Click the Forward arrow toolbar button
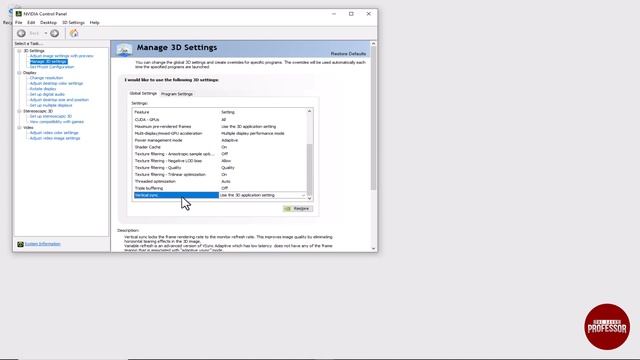This screenshot has width=640, height=360. click(x=54, y=33)
